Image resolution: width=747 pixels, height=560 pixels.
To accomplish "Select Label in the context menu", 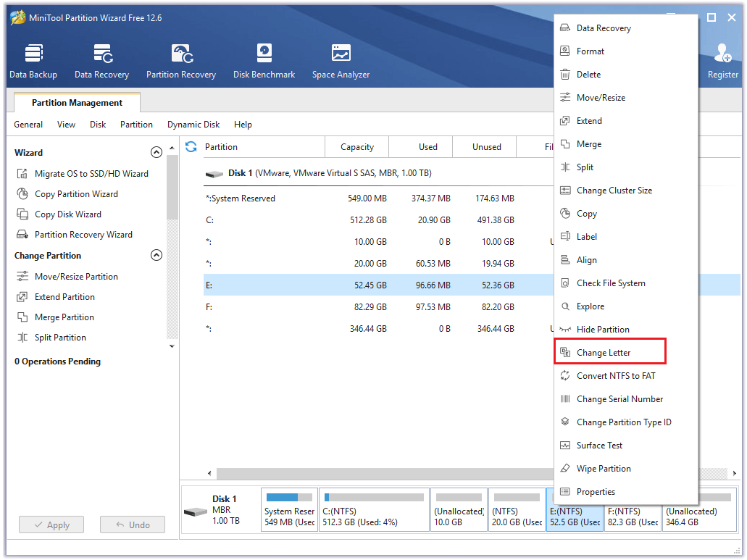I will [626, 237].
